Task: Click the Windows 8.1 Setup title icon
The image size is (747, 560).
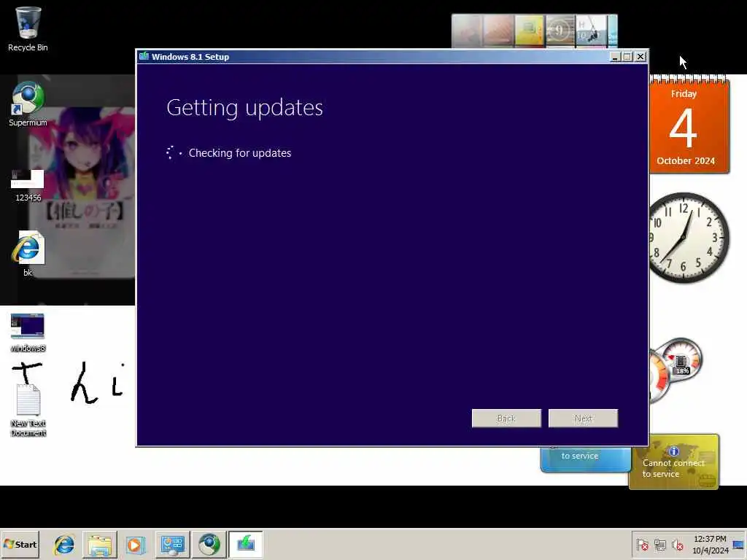Action: (x=144, y=57)
